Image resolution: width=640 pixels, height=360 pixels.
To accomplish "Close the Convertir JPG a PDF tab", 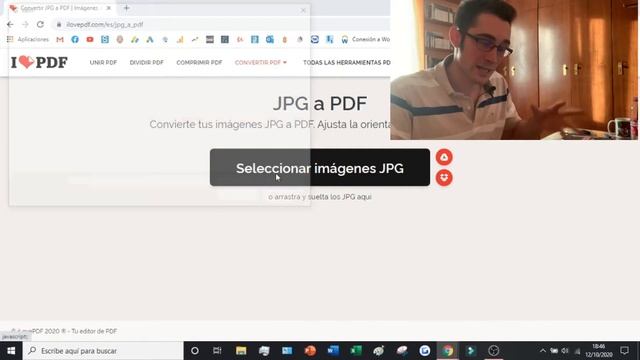I will 109,8.
